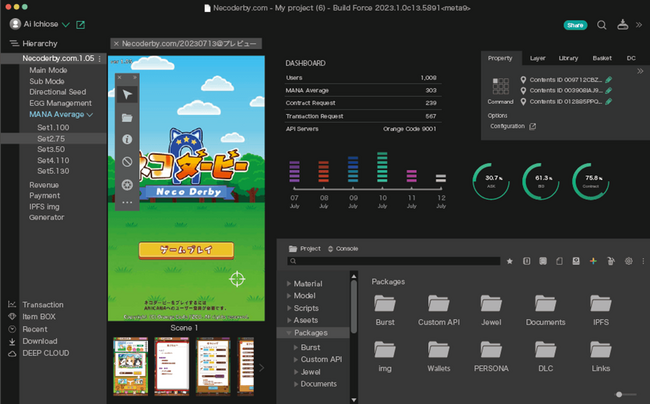Image resolution: width=650 pixels, height=405 pixels.
Task: Open the IPFS folder in Packages grid
Action: (x=601, y=303)
